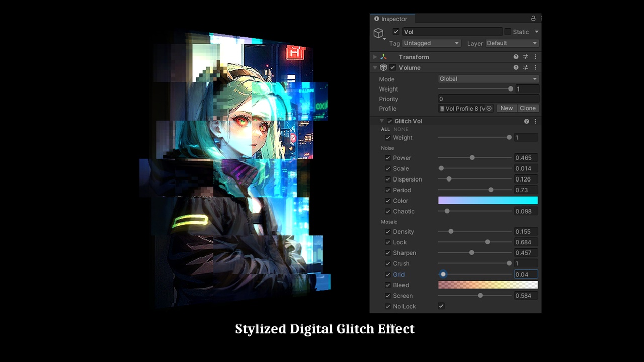Screen dimensions: 644x362
Task: Click the Crush slider handle
Action: (509, 263)
